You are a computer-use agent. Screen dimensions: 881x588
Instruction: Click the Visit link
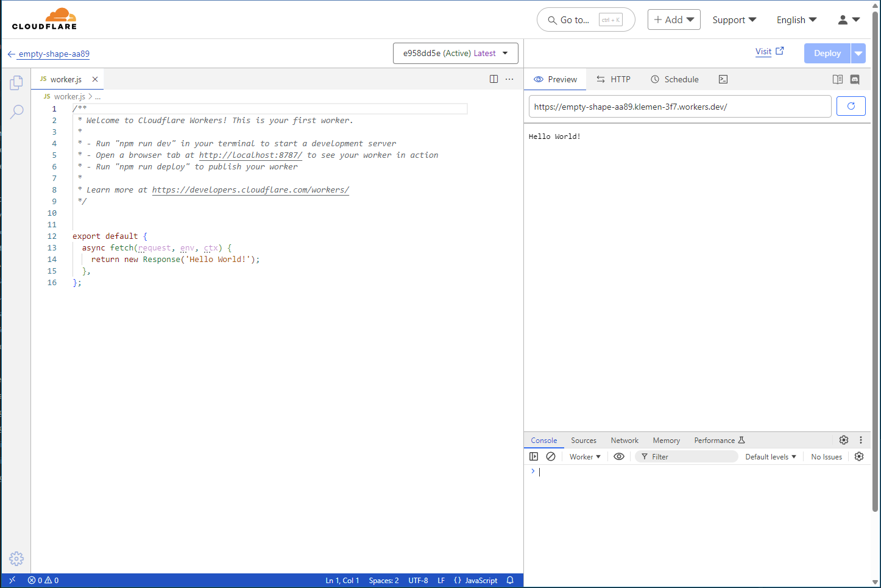click(770, 51)
